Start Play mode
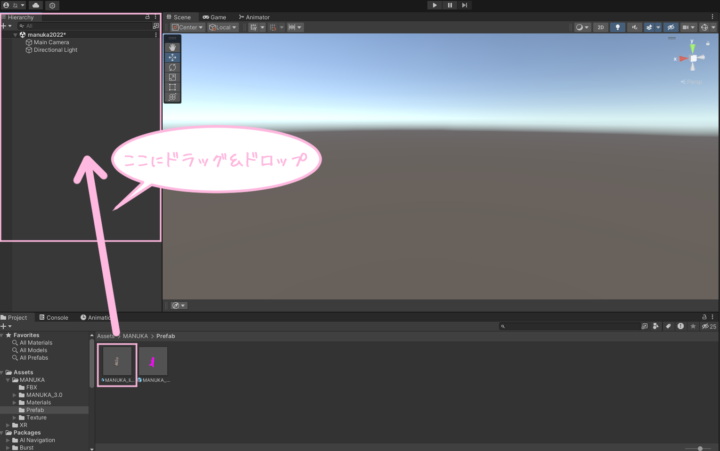720x451 pixels. 434,5
